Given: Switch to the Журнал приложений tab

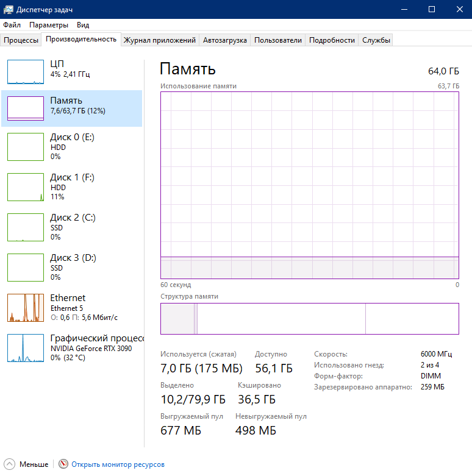Looking at the screenshot, I should [160, 40].
